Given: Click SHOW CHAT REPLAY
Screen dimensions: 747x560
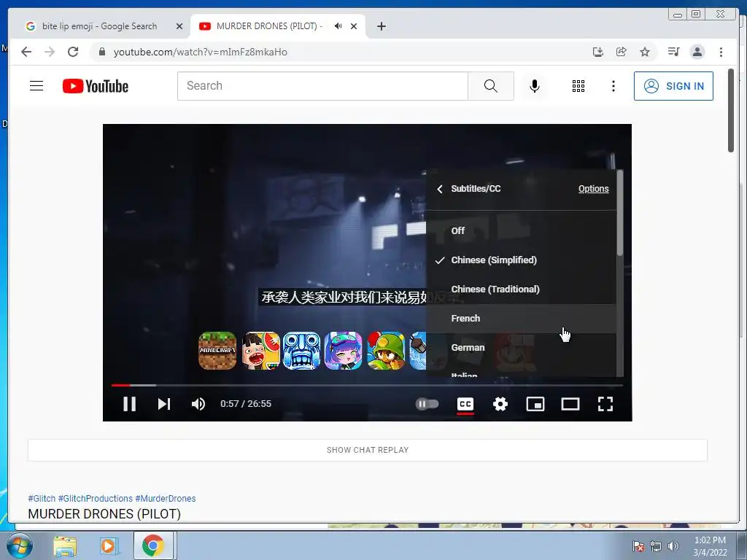Looking at the screenshot, I should [x=368, y=450].
